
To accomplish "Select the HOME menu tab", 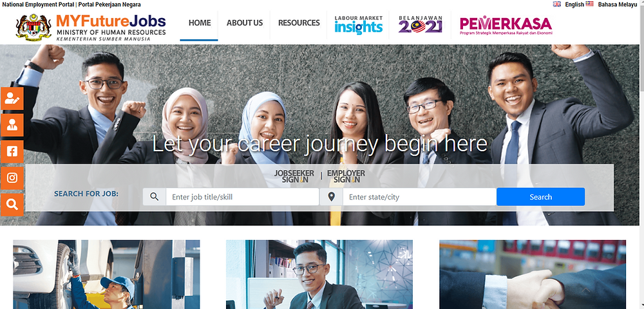I will 200,23.
